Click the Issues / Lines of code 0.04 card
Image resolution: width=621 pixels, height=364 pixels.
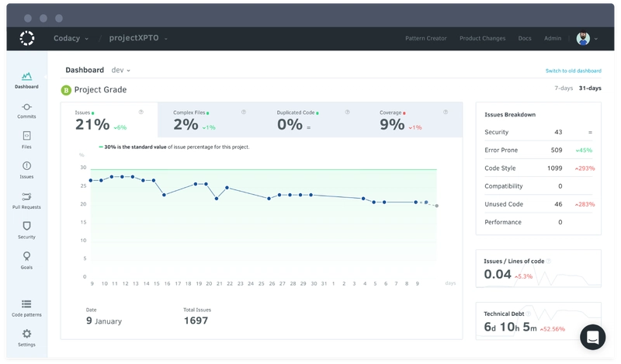(x=538, y=269)
